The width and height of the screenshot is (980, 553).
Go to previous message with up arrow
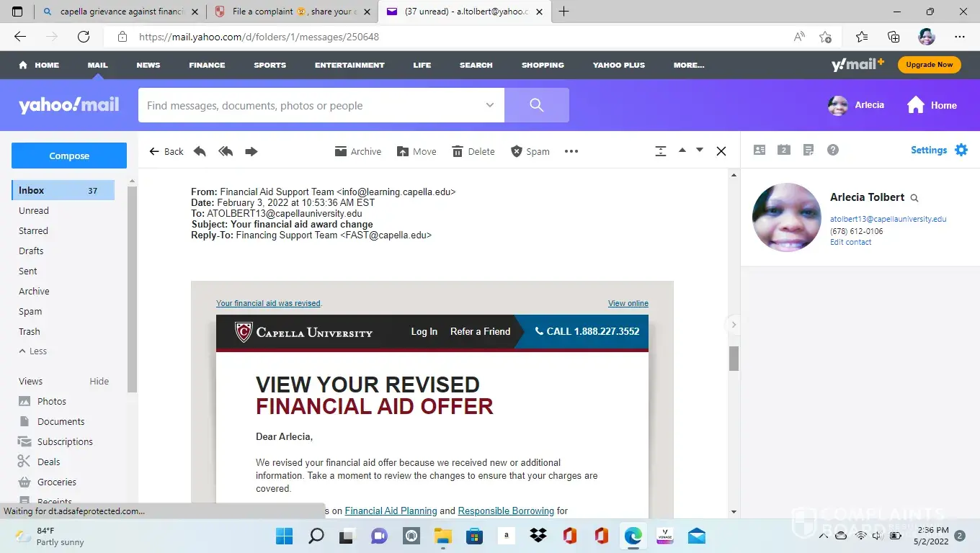coord(682,150)
